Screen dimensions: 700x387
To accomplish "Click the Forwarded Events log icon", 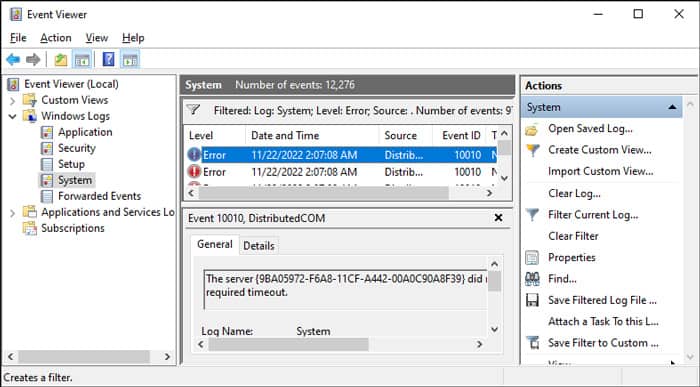I will pyautogui.click(x=47, y=196).
